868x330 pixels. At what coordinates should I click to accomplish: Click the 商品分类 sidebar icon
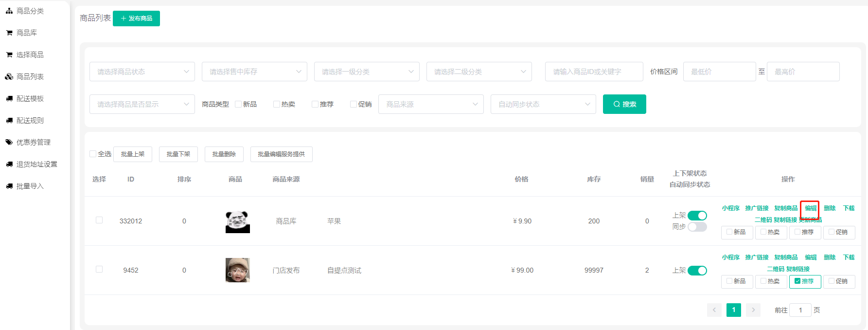(x=9, y=11)
